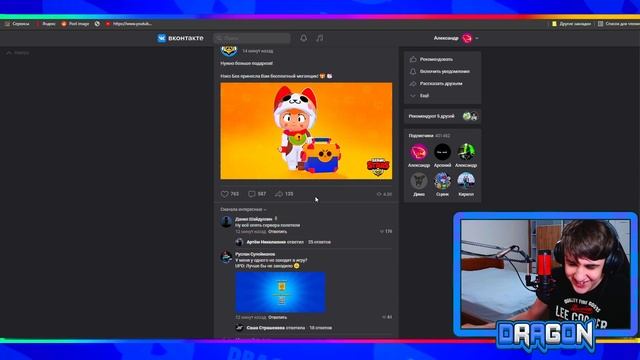Like the second comment showing 41

(387, 317)
